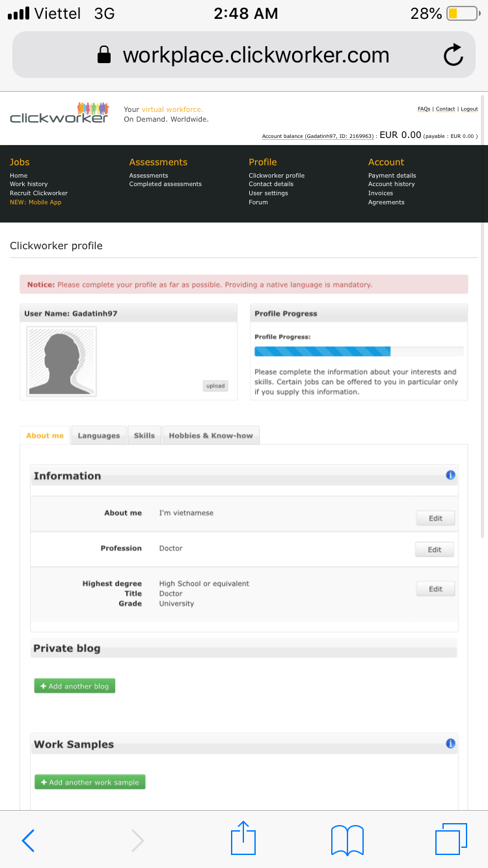488x868 pixels.
Task: Tap the Safari reload page icon
Action: point(453,55)
